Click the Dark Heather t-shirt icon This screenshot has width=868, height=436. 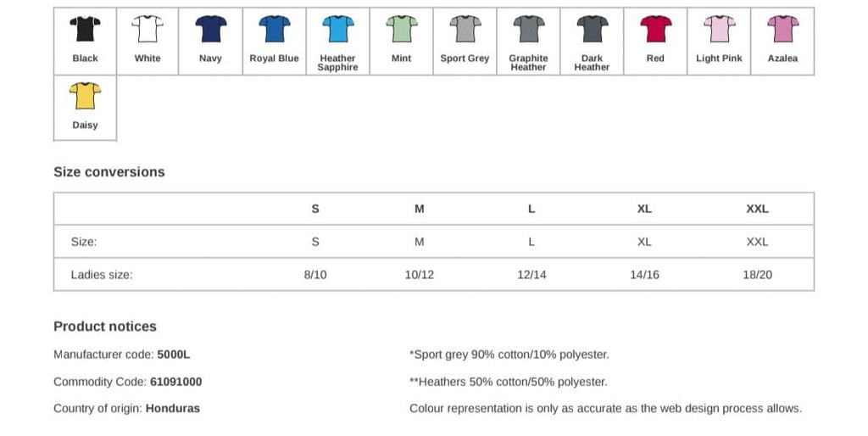pyautogui.click(x=593, y=29)
